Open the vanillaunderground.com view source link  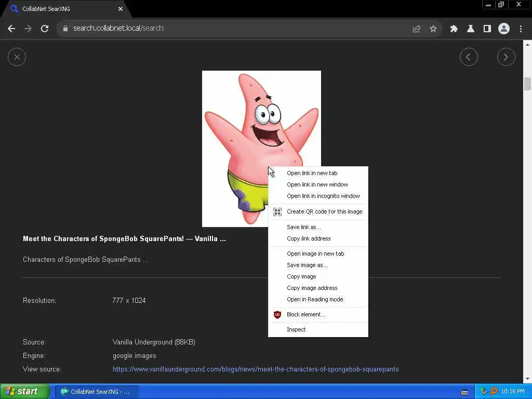coord(256,369)
